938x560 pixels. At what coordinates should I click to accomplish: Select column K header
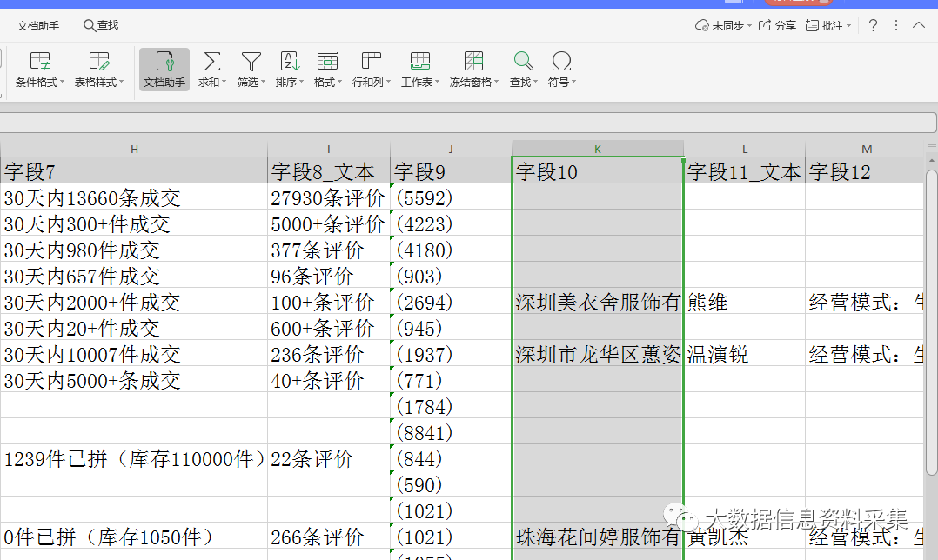(x=598, y=149)
